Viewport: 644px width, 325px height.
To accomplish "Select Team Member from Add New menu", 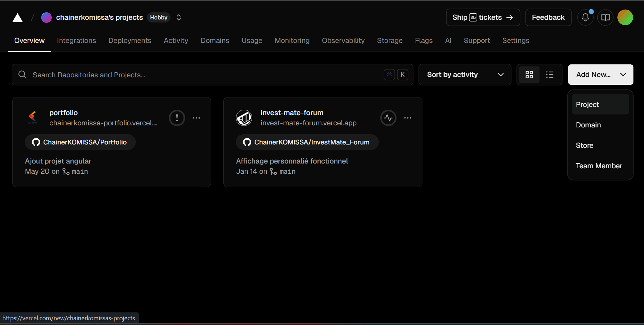I will (599, 166).
